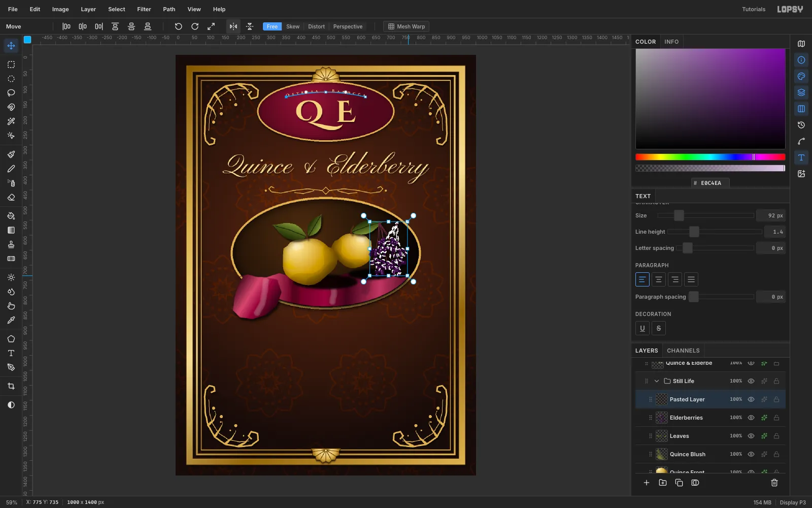812x508 pixels.
Task: Select the Paint Bucket tool
Action: point(11,216)
